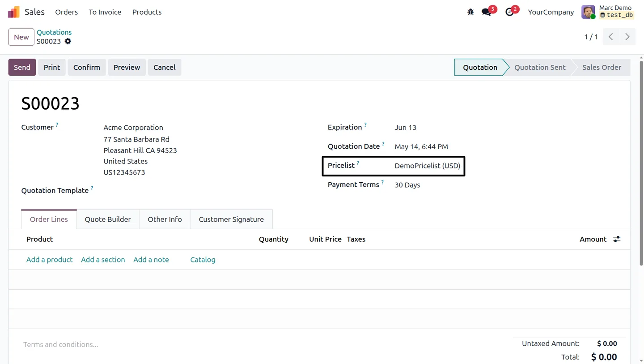Open the Orders menu

67,12
